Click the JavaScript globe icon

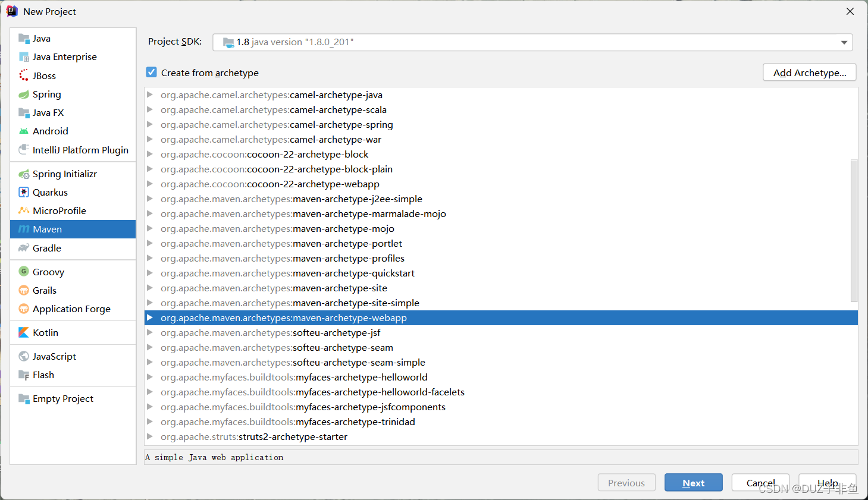[x=24, y=356]
